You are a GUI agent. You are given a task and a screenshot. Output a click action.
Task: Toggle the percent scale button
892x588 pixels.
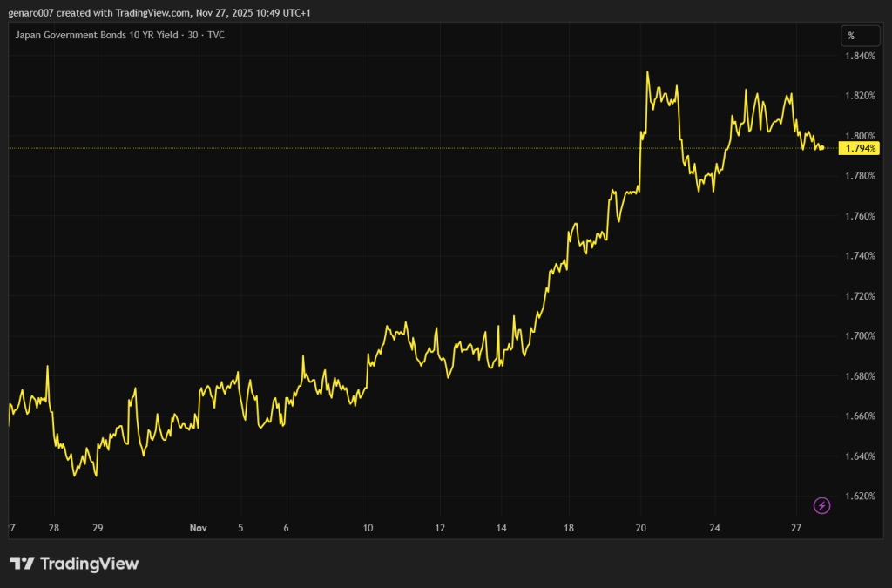click(851, 36)
